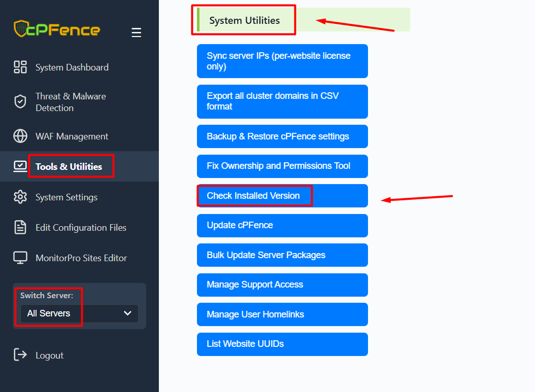Click List Website UUIDs button
Image resolution: width=535 pixels, height=392 pixels.
pos(282,344)
